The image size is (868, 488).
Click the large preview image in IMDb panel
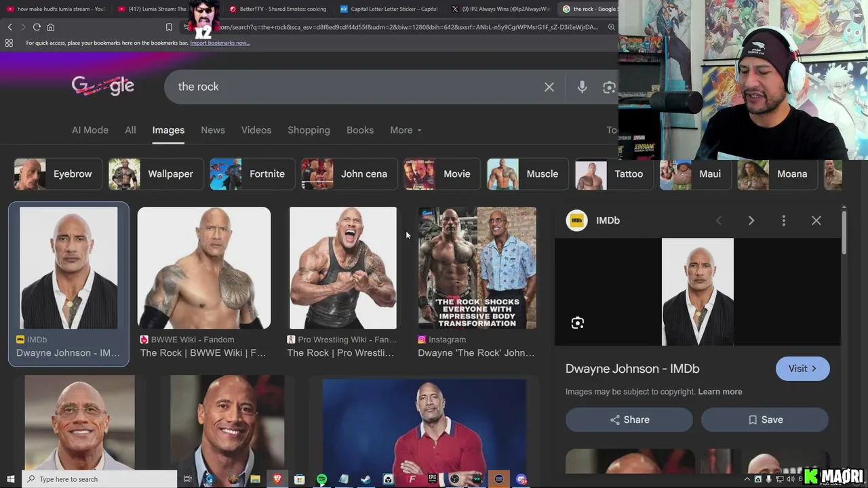coord(697,291)
